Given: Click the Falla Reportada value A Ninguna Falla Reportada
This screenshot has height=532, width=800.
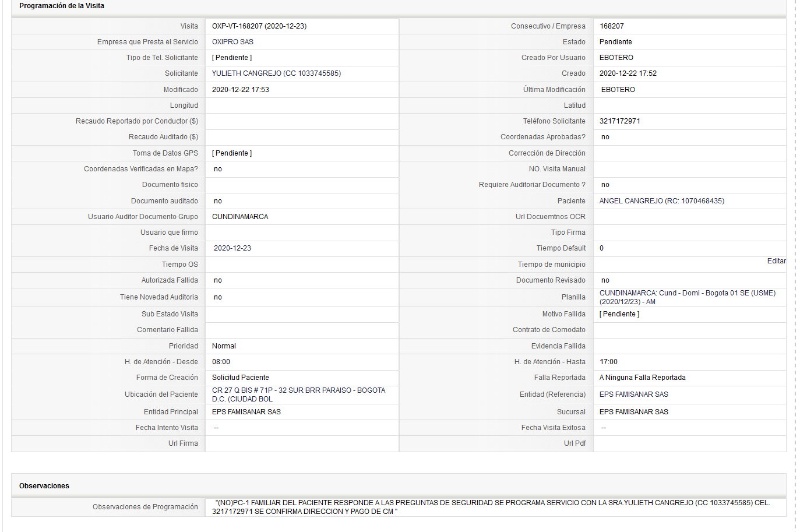Looking at the screenshot, I should coord(643,378).
